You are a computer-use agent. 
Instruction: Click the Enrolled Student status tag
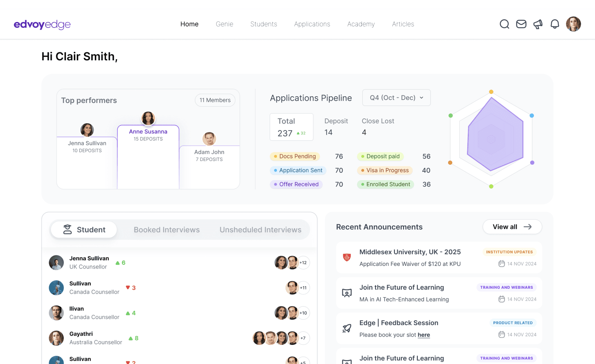386,184
